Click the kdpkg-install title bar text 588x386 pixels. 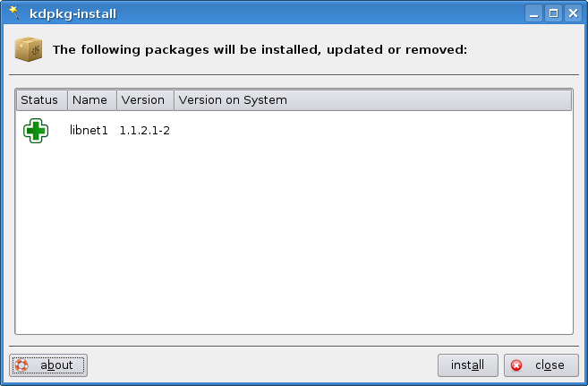click(73, 13)
